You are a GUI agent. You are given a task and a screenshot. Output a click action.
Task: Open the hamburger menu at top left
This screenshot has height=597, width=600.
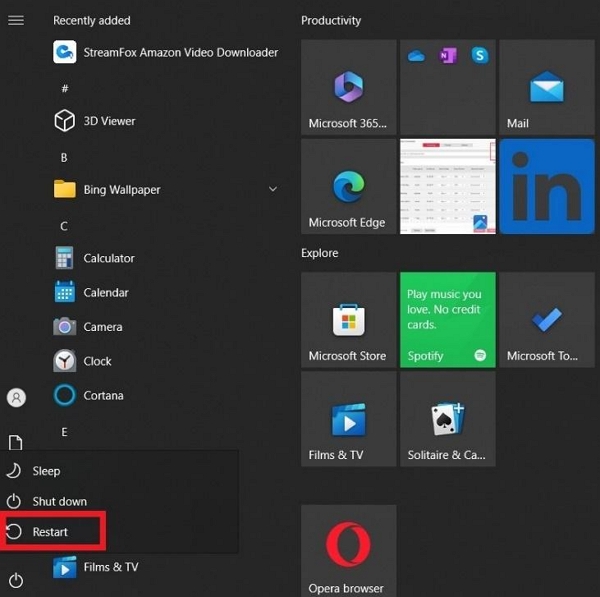16,20
